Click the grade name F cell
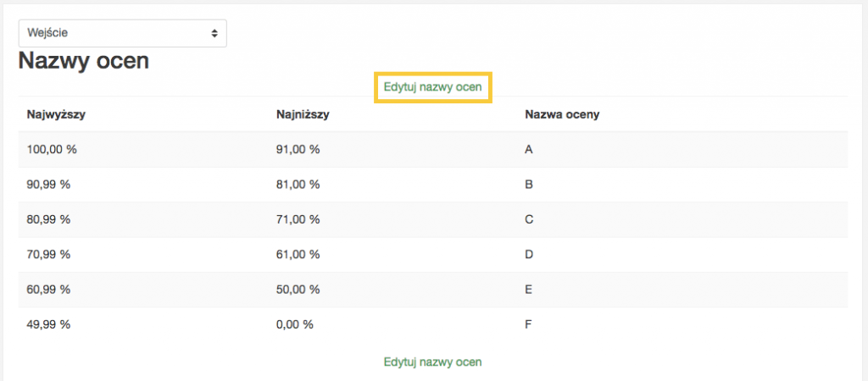The image size is (868, 381). [x=528, y=324]
